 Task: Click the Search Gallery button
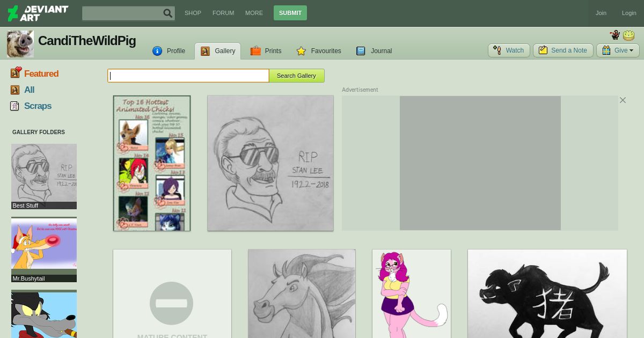[296, 76]
